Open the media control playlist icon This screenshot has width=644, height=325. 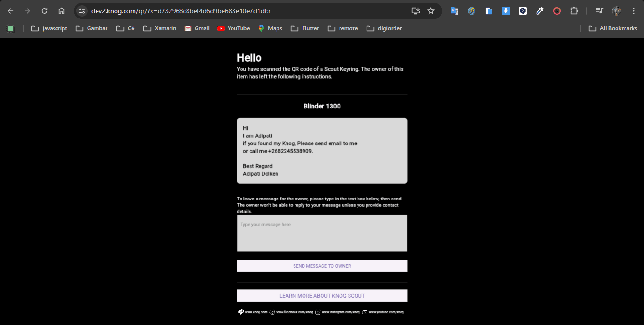[599, 11]
